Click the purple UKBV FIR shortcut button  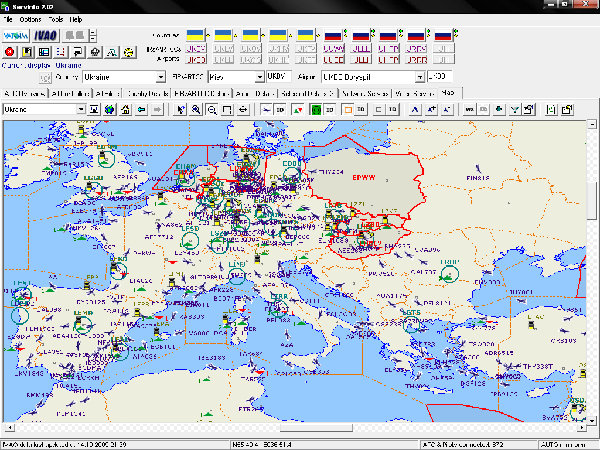point(196,49)
